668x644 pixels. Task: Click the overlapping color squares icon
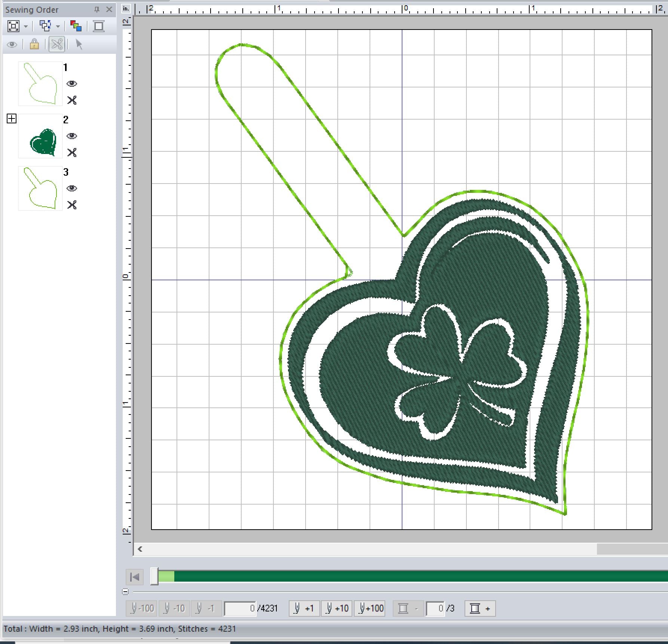(76, 26)
